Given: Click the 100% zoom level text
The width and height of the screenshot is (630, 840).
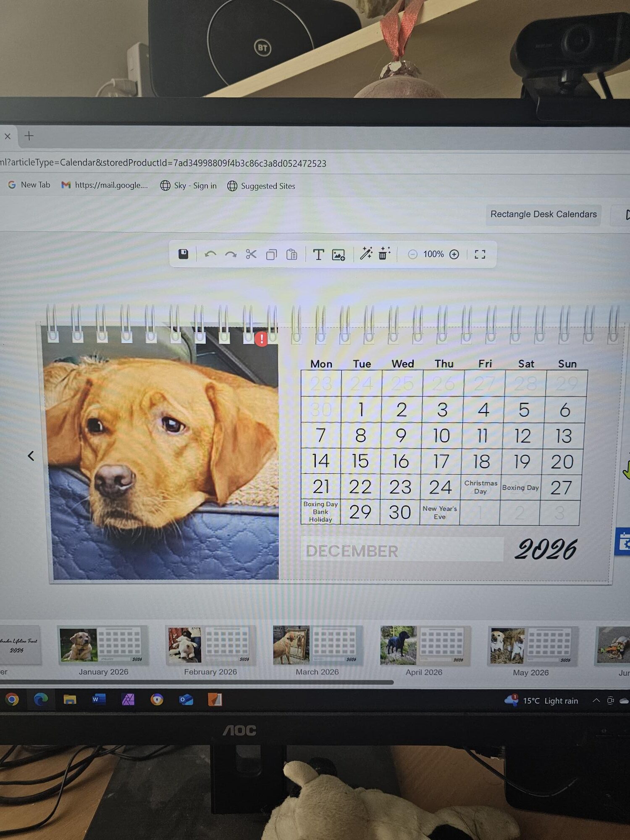Looking at the screenshot, I should [x=433, y=254].
